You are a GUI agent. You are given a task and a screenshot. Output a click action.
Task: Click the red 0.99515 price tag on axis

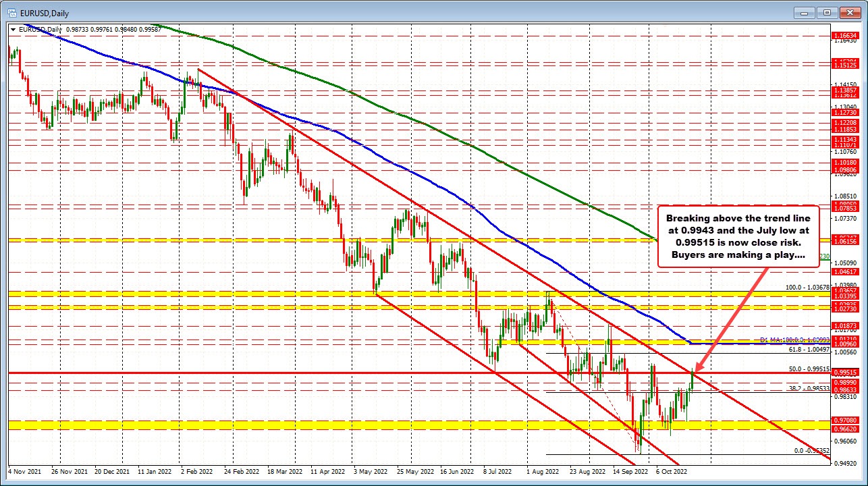(x=846, y=371)
